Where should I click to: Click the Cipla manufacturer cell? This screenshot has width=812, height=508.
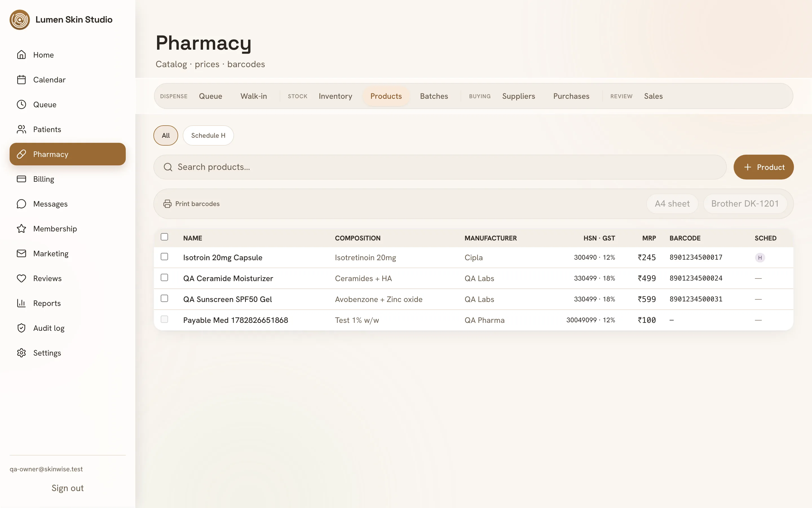click(x=473, y=258)
